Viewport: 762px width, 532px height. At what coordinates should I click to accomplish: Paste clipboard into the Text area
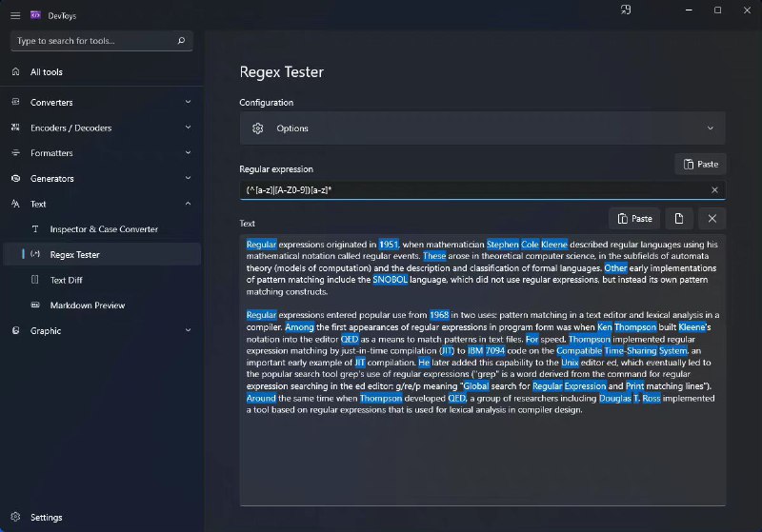(633, 219)
